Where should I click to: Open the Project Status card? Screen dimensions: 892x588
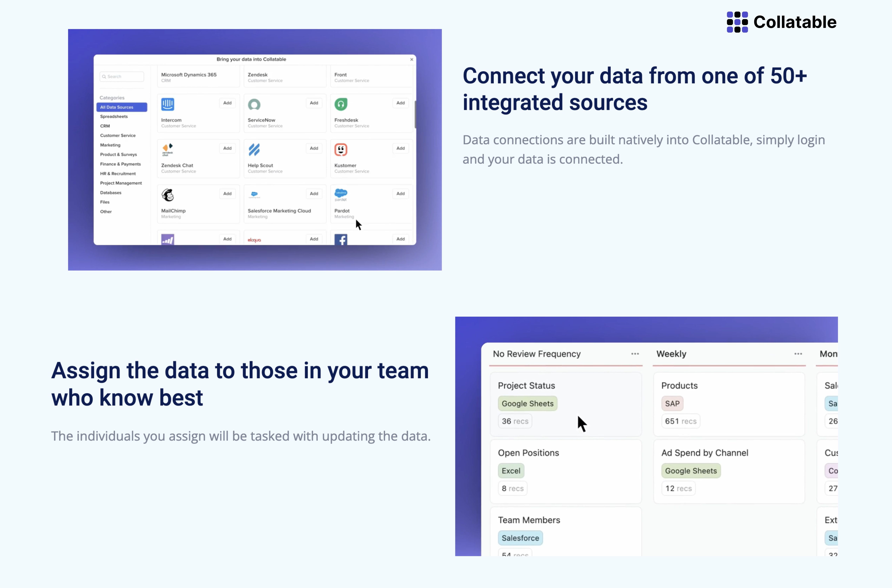click(566, 404)
